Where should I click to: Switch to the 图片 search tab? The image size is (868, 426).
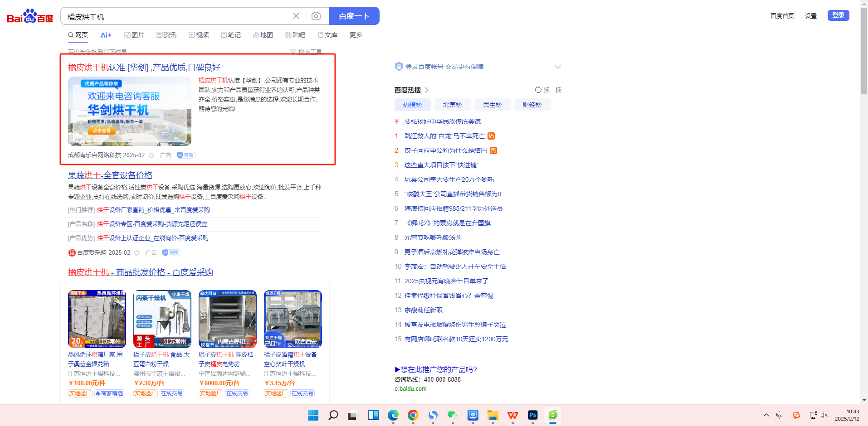click(x=134, y=35)
